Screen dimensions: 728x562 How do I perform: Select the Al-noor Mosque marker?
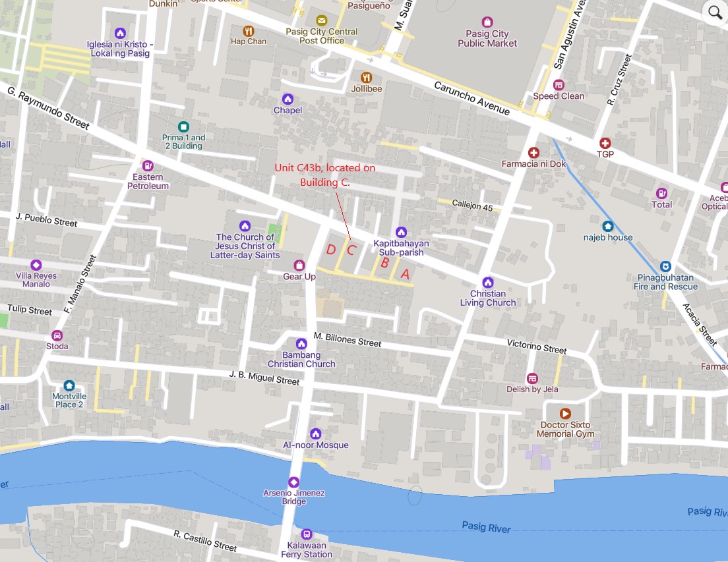pos(316,434)
